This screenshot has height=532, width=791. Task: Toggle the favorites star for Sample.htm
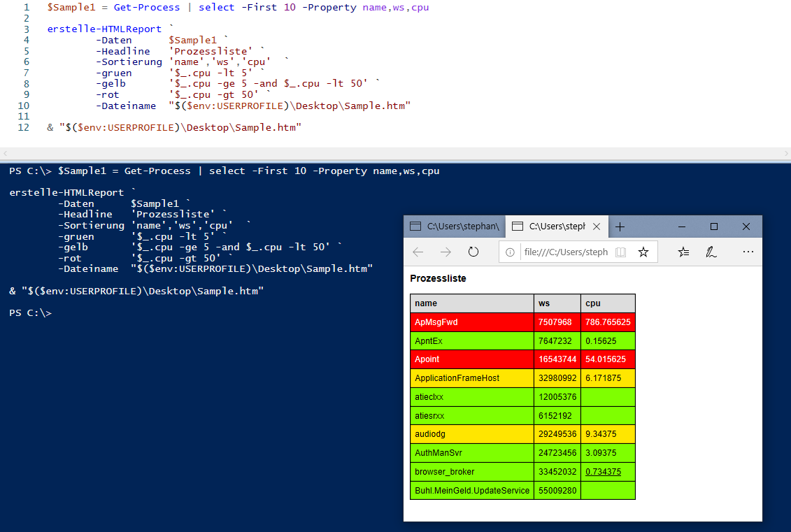643,252
